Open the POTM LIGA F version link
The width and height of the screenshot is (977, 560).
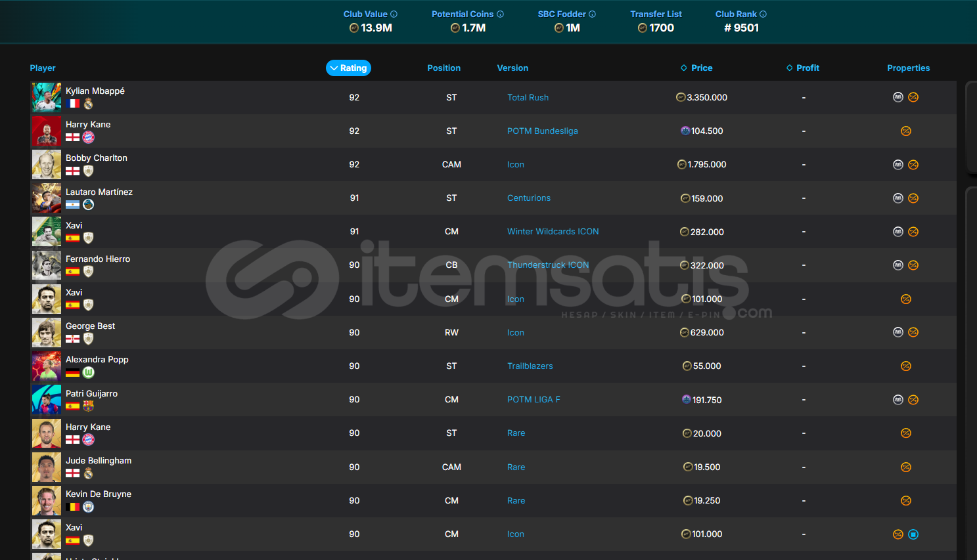534,399
